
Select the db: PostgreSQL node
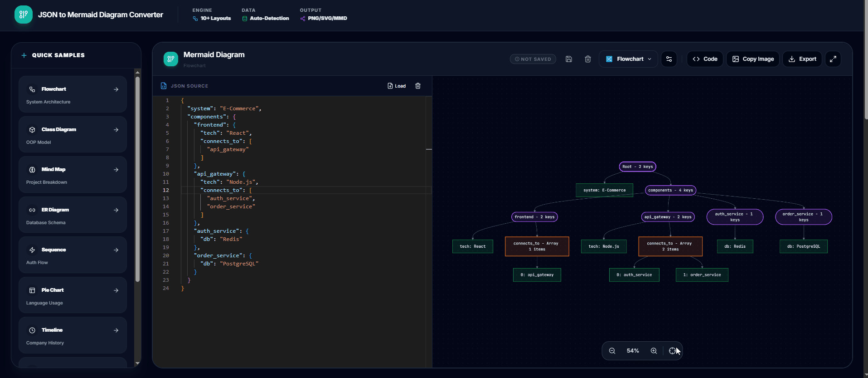(x=804, y=246)
